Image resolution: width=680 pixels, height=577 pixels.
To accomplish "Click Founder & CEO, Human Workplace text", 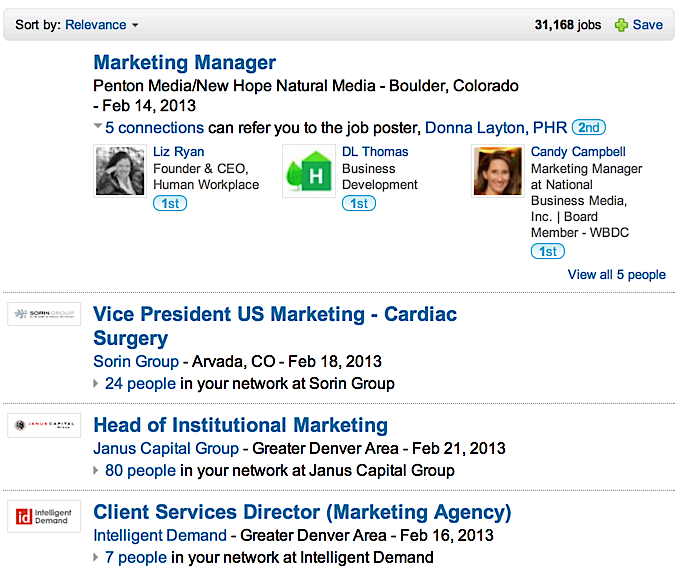I will click(x=206, y=177).
